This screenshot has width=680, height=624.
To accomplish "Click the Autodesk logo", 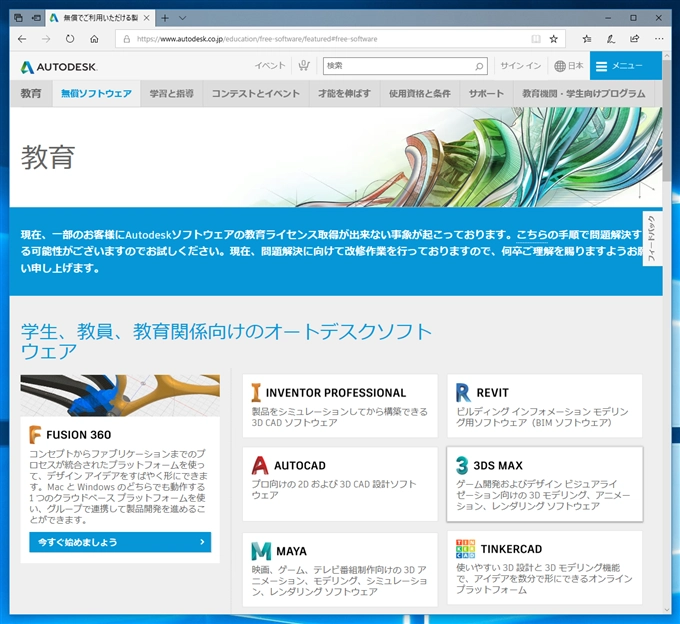I will tap(59, 67).
